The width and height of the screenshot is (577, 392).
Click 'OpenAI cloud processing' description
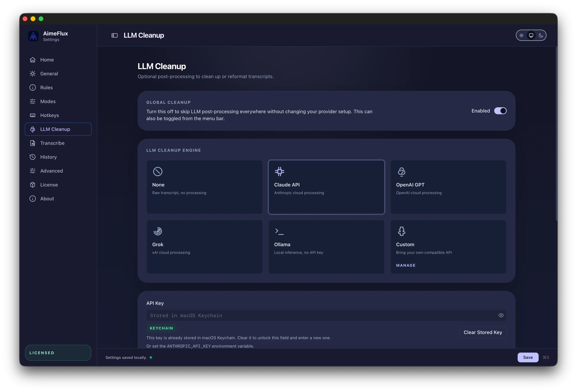(419, 193)
